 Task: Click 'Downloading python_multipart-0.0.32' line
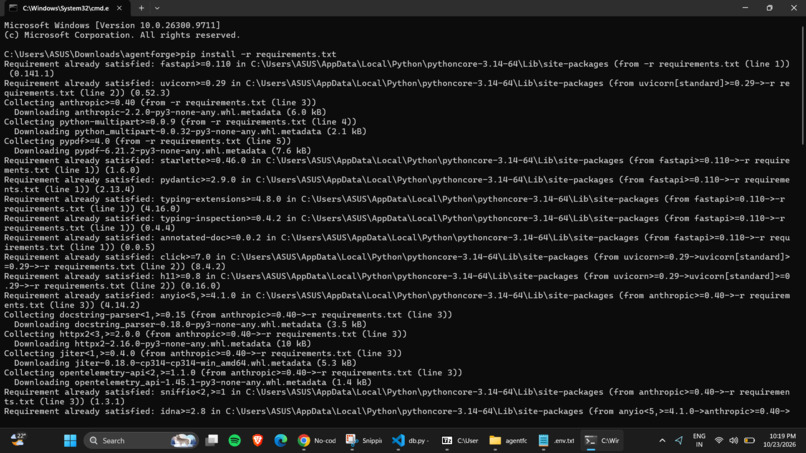(x=190, y=132)
